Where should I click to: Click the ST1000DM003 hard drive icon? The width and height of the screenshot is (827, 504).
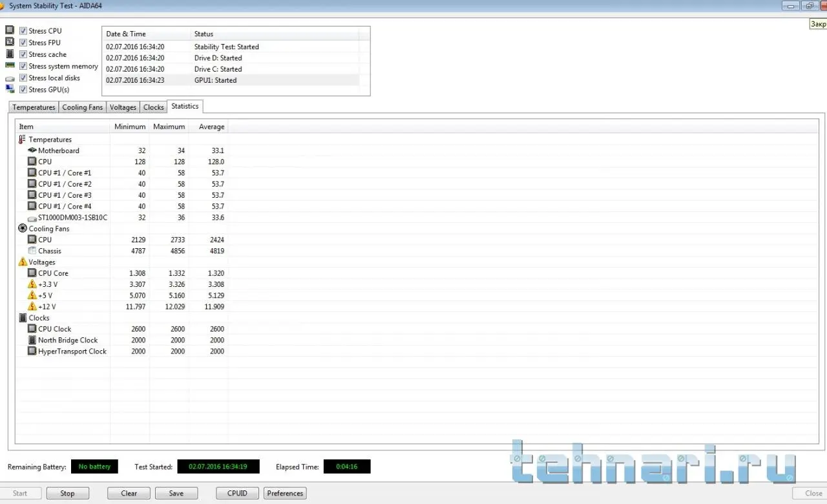[32, 218]
